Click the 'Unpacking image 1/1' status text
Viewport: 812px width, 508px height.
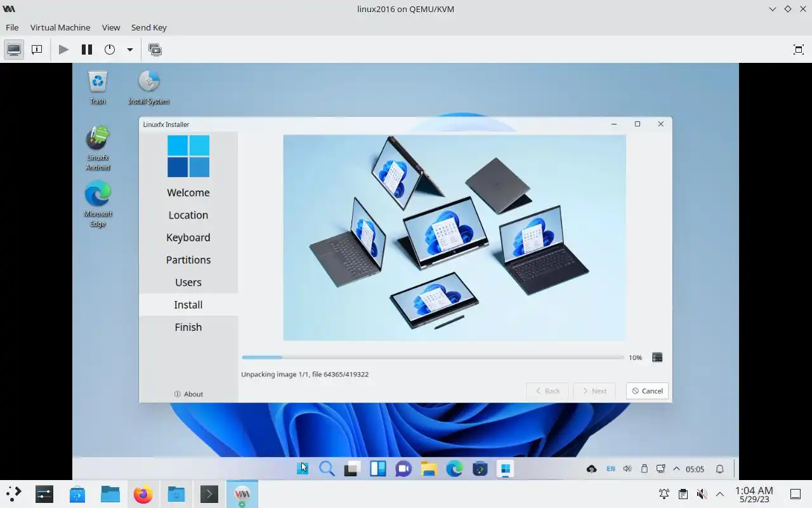[x=304, y=375]
